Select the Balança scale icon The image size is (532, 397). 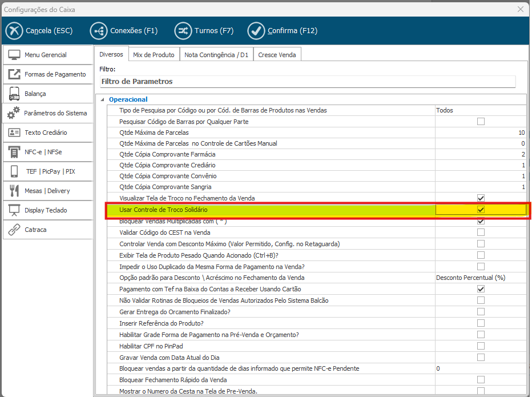(14, 94)
